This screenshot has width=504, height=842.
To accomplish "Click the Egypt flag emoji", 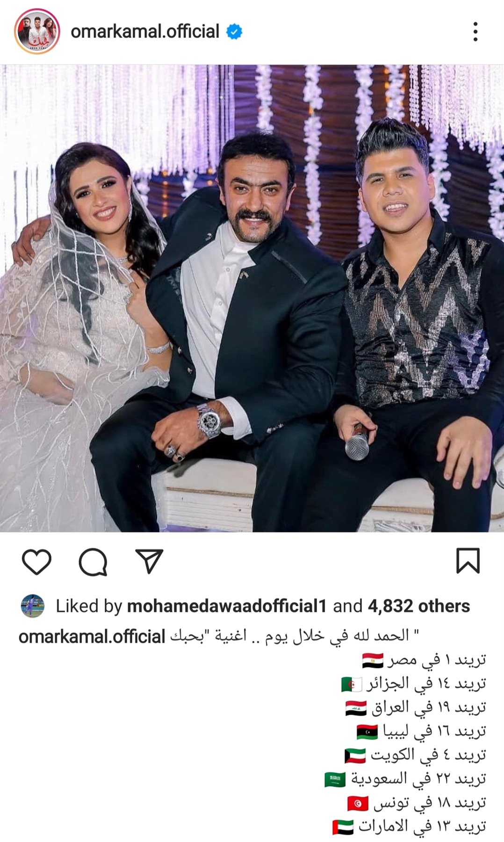I will coord(373,661).
